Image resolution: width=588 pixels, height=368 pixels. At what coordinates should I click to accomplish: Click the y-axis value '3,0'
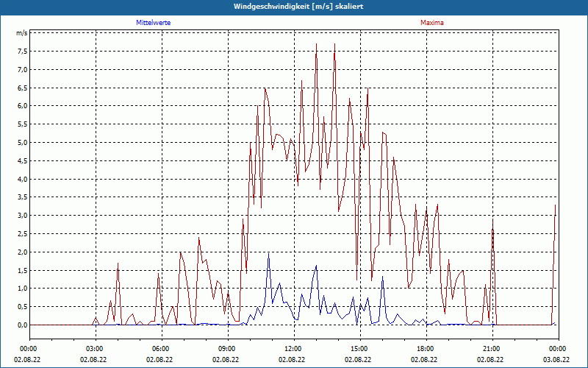[x=23, y=216]
